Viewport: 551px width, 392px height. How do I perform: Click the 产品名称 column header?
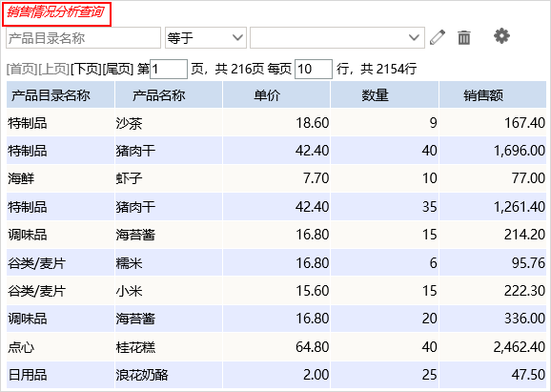[169, 94]
